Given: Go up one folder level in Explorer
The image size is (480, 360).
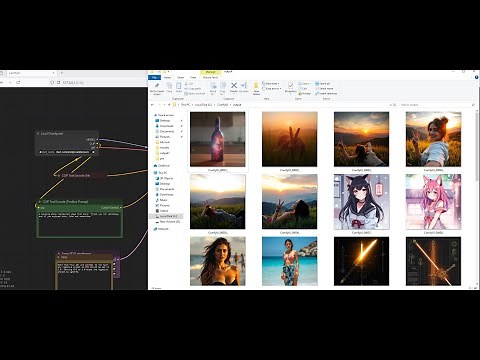Looking at the screenshot, I should [169, 105].
